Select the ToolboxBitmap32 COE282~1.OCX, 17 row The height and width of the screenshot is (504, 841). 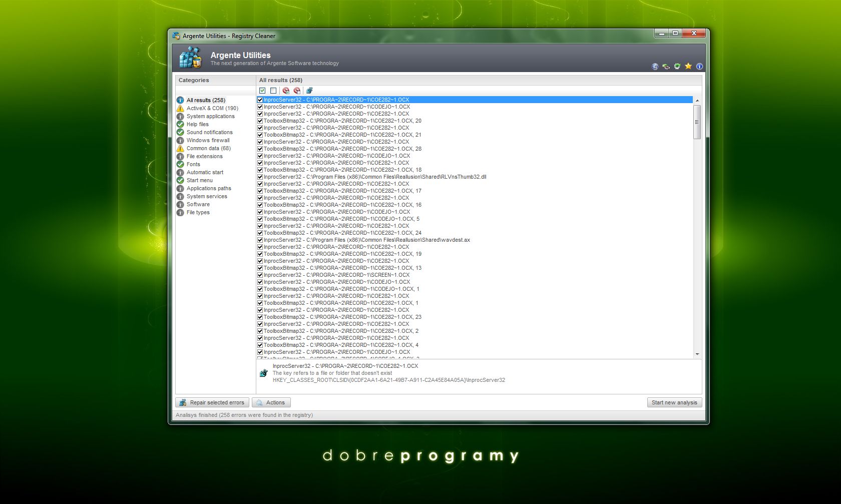pos(475,191)
